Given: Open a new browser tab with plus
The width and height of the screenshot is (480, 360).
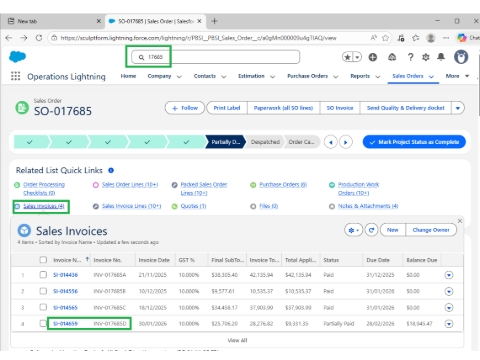Looking at the screenshot, I should click(214, 21).
